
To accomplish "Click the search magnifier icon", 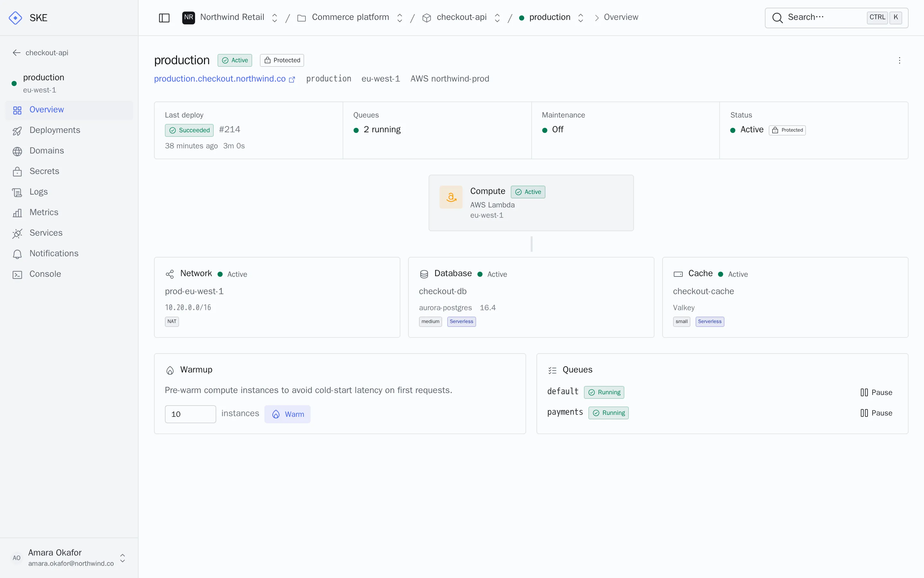I will 777,18.
